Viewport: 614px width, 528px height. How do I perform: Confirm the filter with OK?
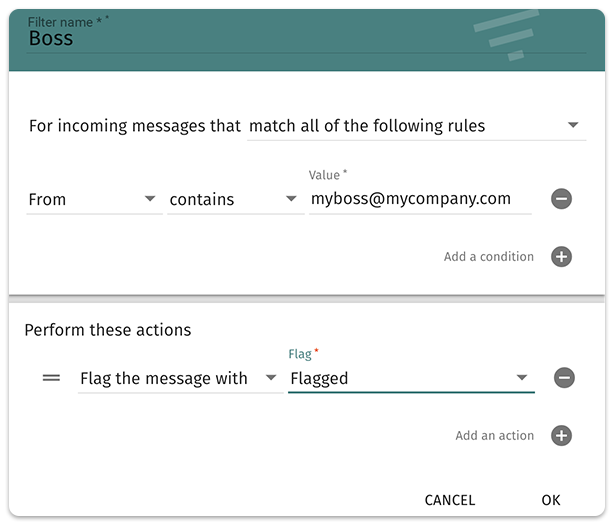tap(551, 500)
